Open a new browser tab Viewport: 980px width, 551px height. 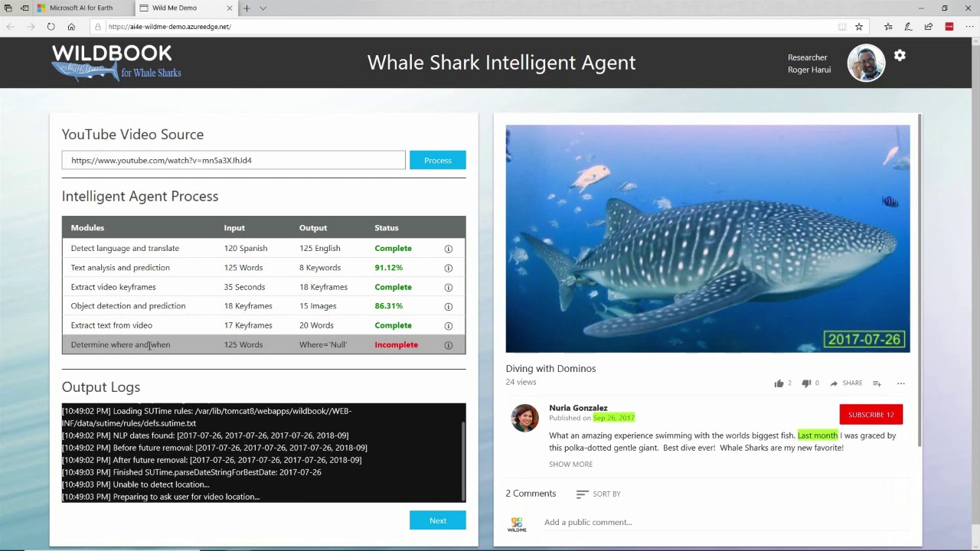click(x=247, y=8)
